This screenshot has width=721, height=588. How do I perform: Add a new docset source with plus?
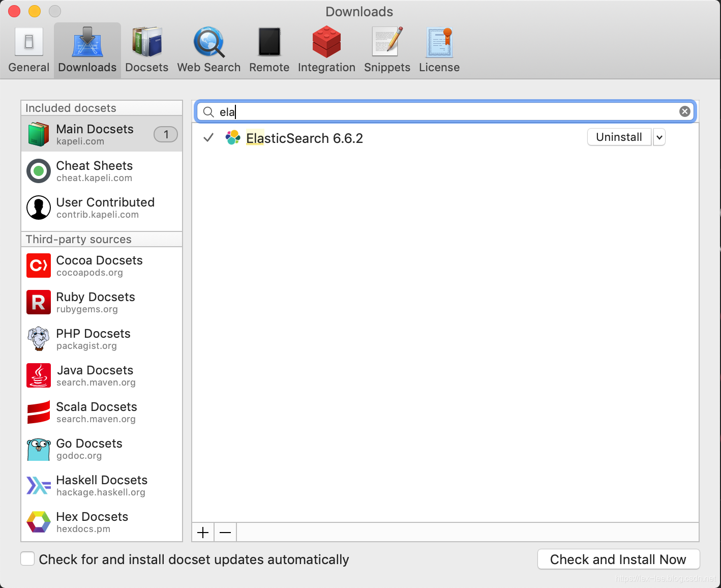point(203,533)
